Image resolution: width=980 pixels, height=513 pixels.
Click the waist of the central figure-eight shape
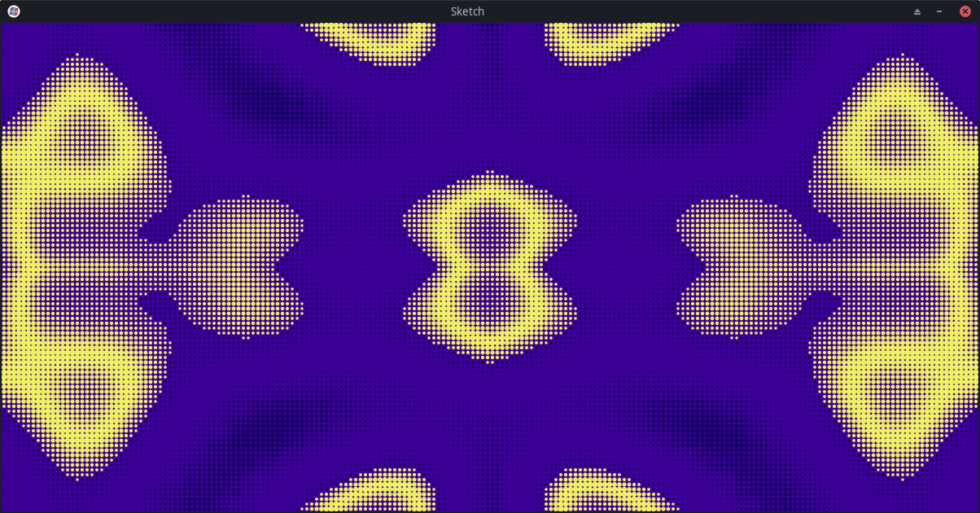(x=490, y=266)
